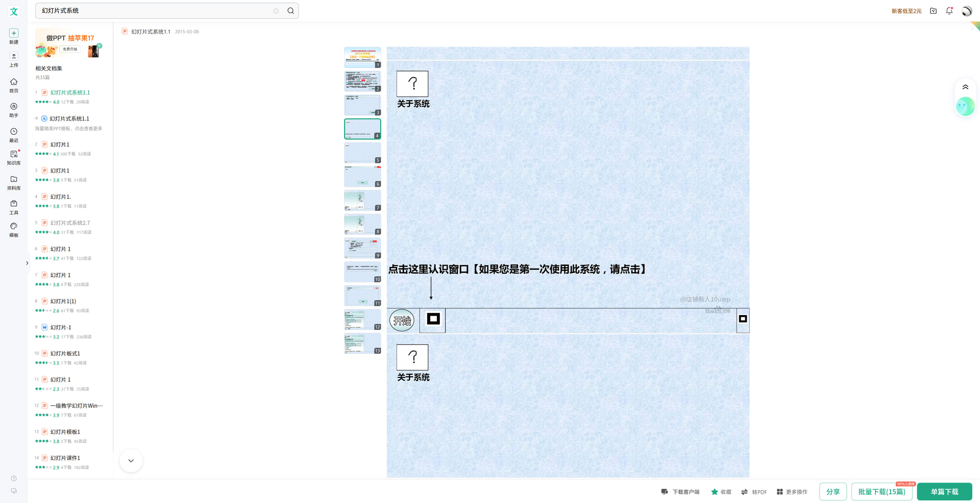Open document 幻灯片板式1
980x503 pixels.
pos(65,353)
